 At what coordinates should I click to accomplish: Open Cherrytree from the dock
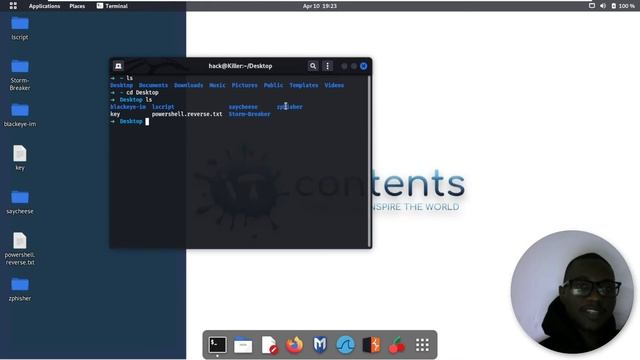[x=397, y=345]
